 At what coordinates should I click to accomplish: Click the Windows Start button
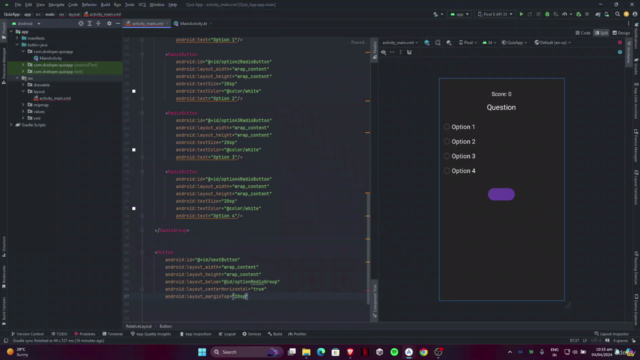202,352
